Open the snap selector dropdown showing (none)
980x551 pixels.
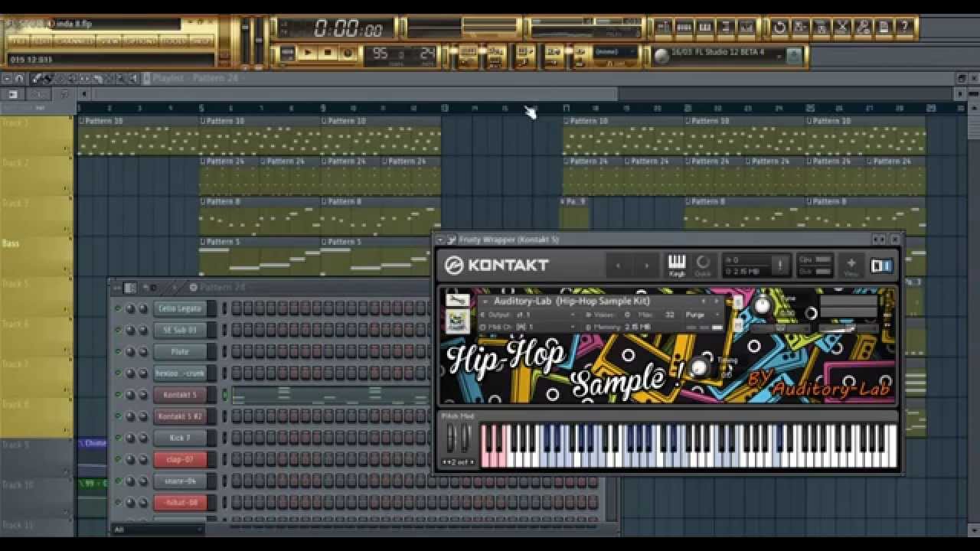(615, 52)
